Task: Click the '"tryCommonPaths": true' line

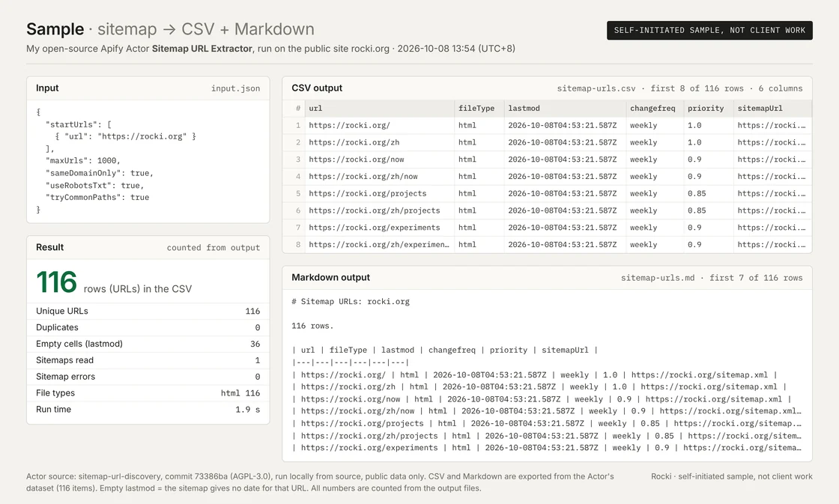Action: click(97, 198)
